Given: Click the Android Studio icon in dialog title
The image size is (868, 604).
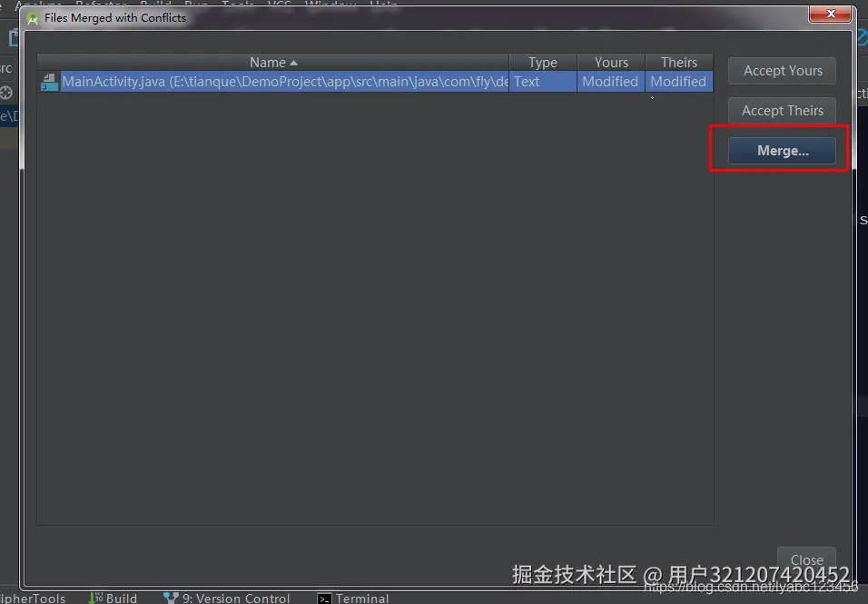Looking at the screenshot, I should (33, 18).
